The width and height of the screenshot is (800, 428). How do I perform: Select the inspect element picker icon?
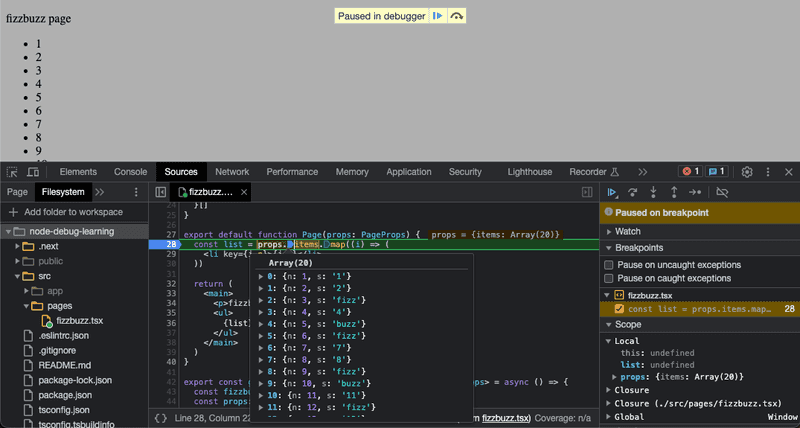pyautogui.click(x=12, y=172)
